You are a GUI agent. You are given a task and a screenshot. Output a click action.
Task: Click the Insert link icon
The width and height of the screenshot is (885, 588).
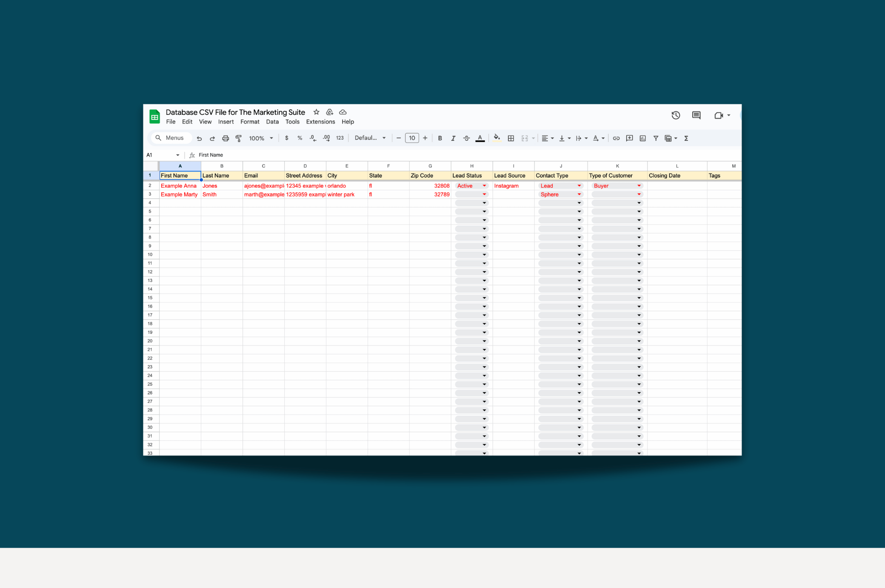click(616, 138)
